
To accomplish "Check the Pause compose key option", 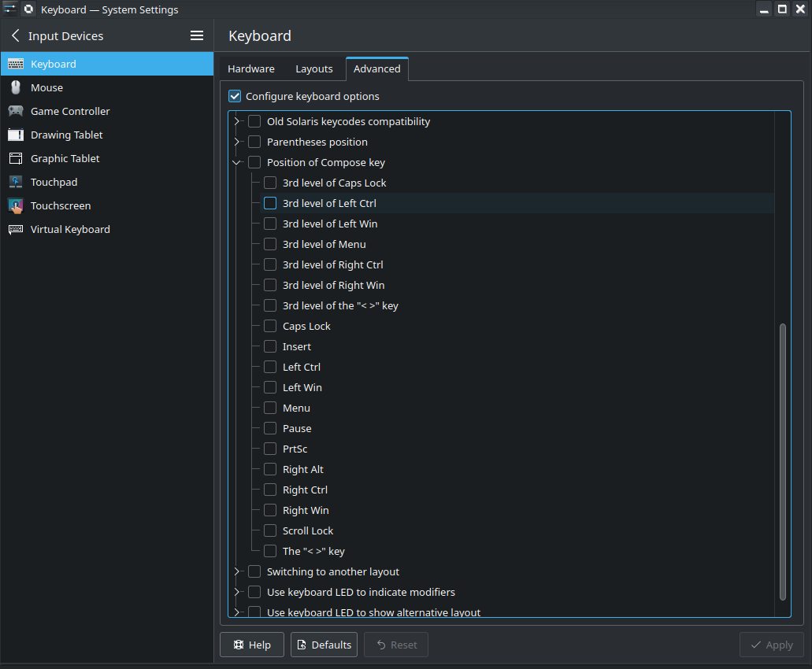I will pyautogui.click(x=270, y=428).
